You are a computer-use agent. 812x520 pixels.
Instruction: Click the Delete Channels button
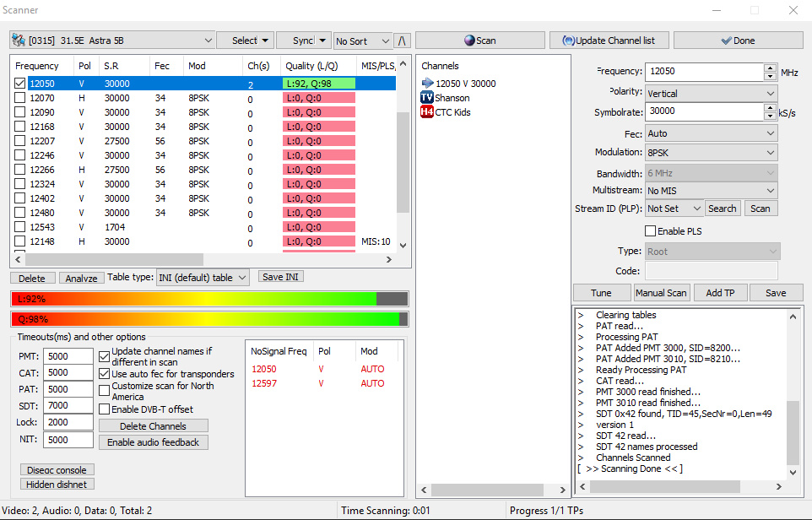point(154,425)
